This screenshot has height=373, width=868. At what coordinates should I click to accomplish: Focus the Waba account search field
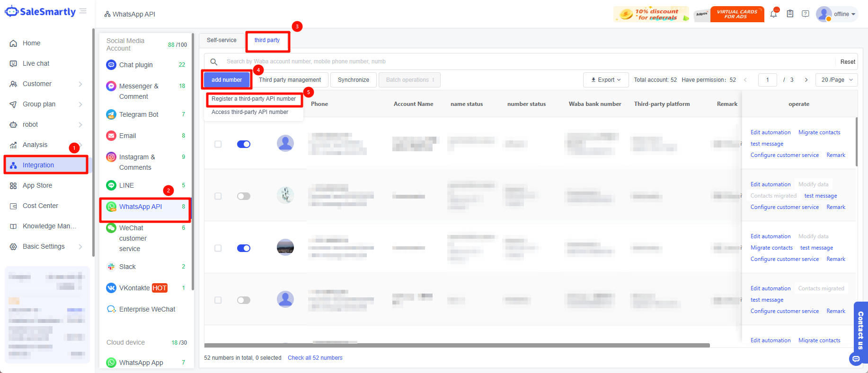tap(521, 61)
